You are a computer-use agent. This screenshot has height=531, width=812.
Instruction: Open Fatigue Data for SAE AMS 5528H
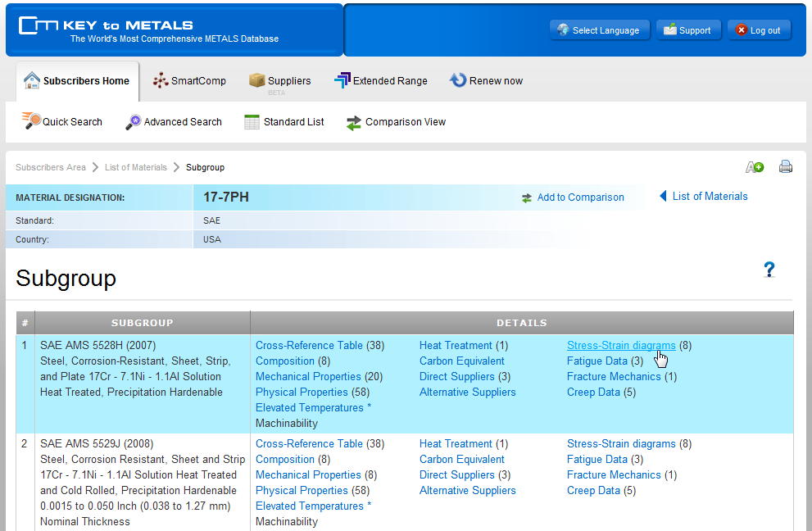(597, 361)
